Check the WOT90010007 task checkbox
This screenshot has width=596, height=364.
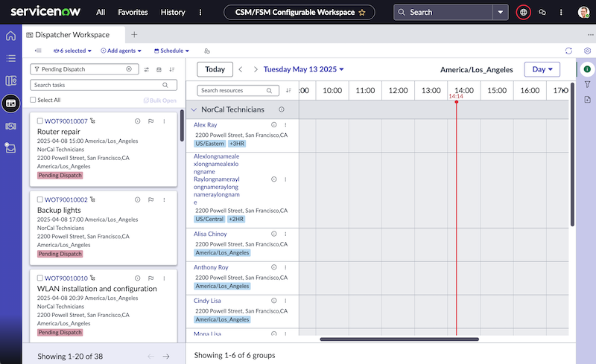[x=40, y=121]
